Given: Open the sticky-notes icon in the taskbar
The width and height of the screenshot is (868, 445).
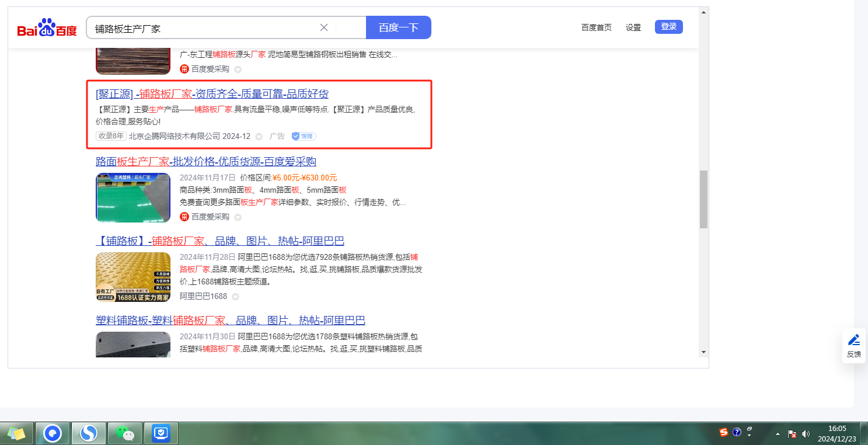Looking at the screenshot, I should coord(16,433).
